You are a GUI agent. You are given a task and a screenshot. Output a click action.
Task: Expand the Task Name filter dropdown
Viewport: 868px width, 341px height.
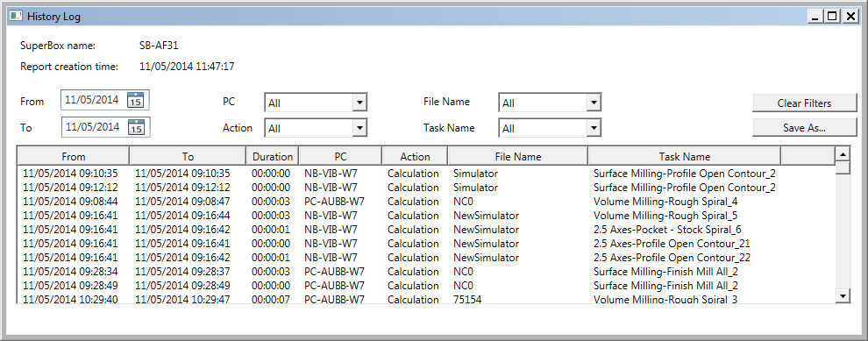[594, 128]
